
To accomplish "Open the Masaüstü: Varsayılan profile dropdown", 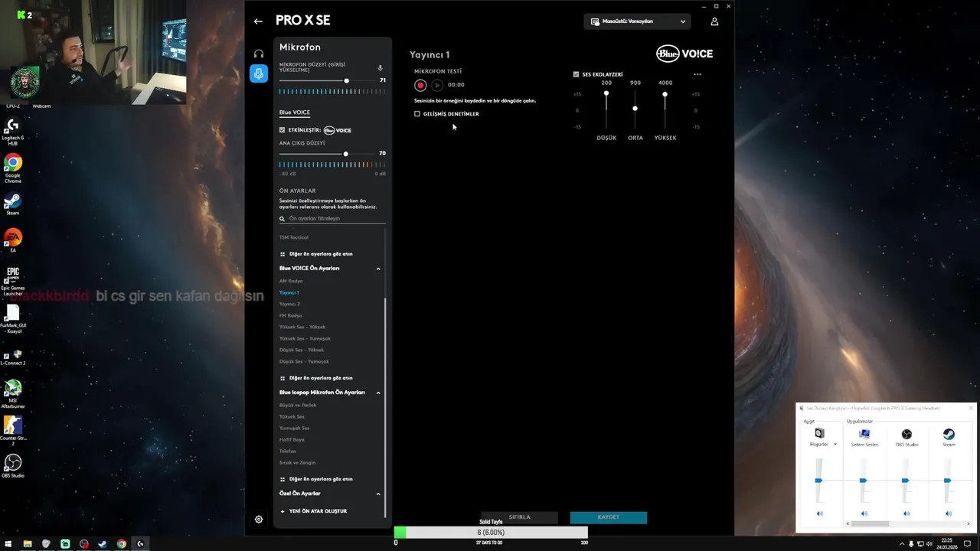I will (639, 21).
